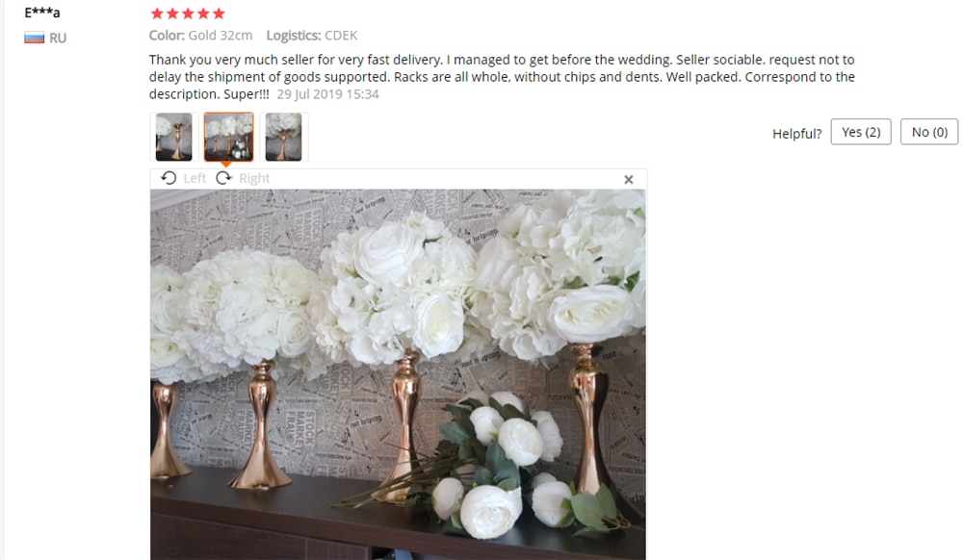Click the fourth red rating star
Screen dimensions: 963x560
[x=203, y=13]
